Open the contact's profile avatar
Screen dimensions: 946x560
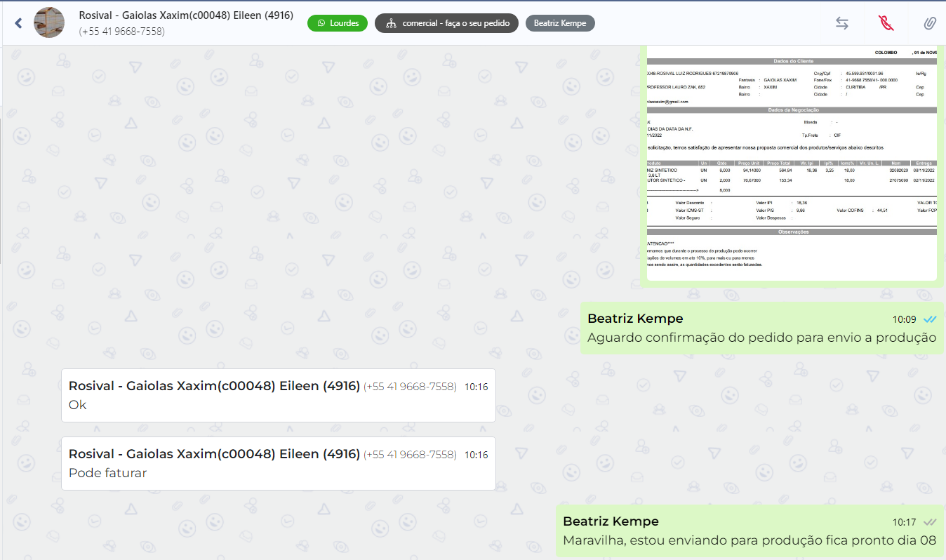point(49,23)
